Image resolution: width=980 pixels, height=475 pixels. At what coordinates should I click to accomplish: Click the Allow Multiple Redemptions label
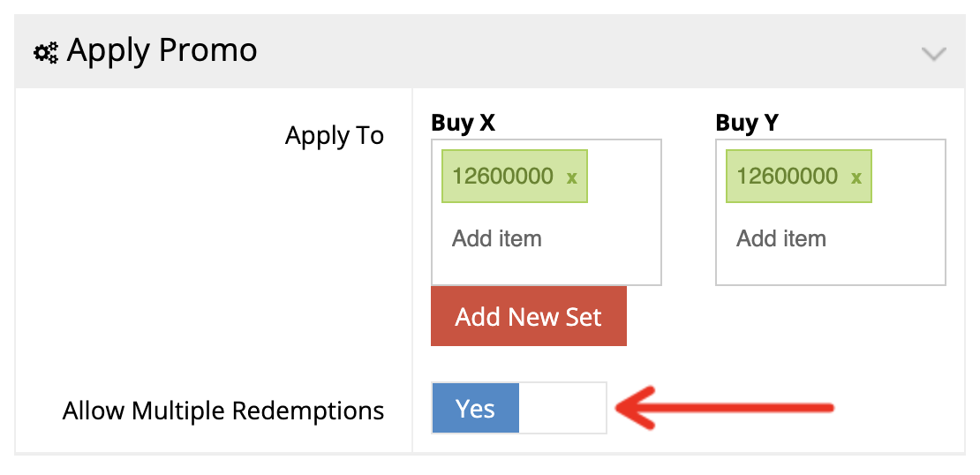pyautogui.click(x=223, y=411)
